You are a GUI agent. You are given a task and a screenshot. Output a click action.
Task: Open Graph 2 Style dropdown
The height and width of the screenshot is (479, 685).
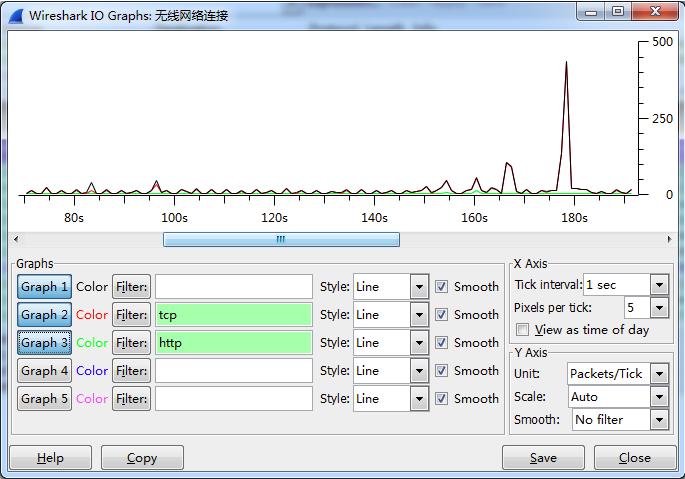[x=419, y=315]
